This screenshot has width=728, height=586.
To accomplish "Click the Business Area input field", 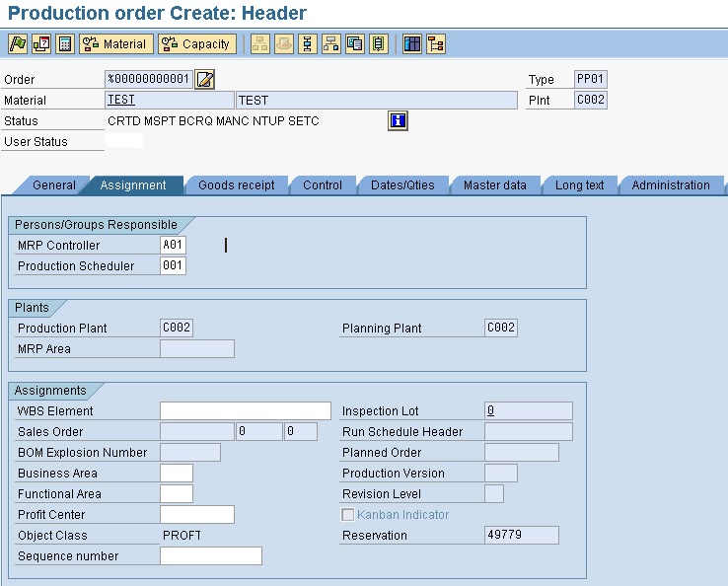I will click(177, 474).
